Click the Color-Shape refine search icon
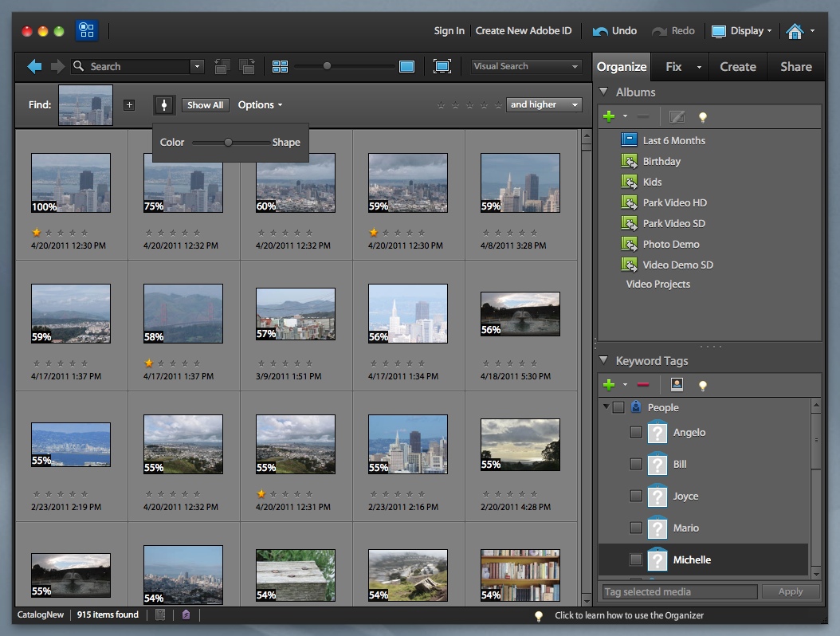The image size is (840, 636). tap(164, 105)
